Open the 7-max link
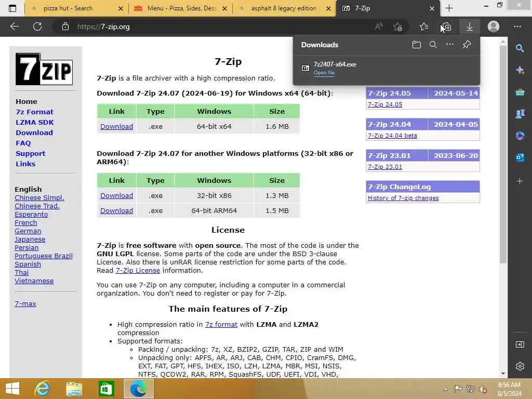This screenshot has width=532, height=399. click(x=25, y=303)
